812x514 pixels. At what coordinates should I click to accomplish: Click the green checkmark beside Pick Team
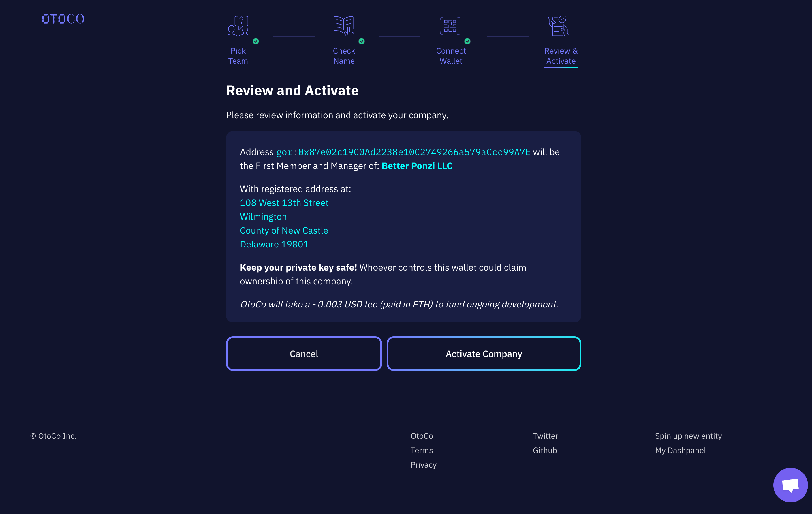point(256,41)
